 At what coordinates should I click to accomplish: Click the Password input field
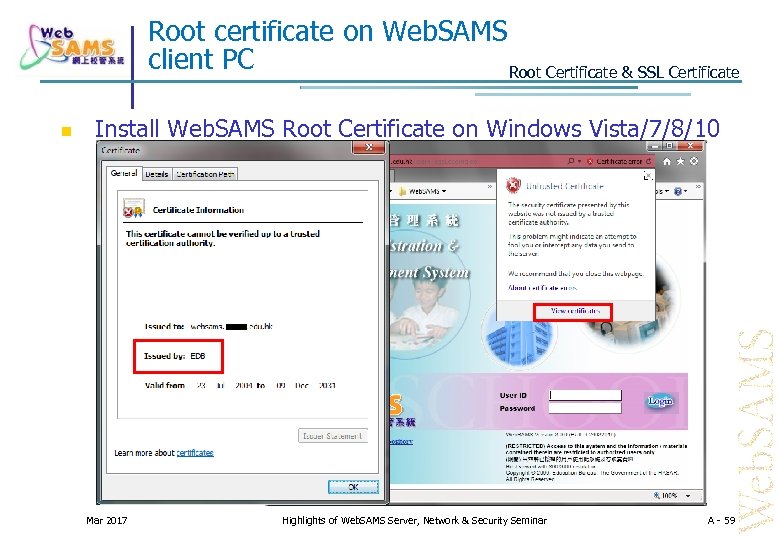tap(585, 408)
